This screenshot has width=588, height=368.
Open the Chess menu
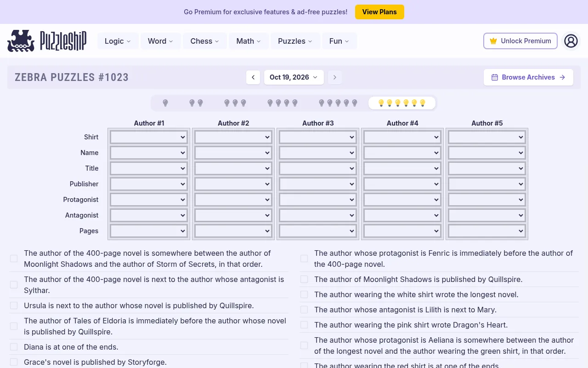click(205, 41)
